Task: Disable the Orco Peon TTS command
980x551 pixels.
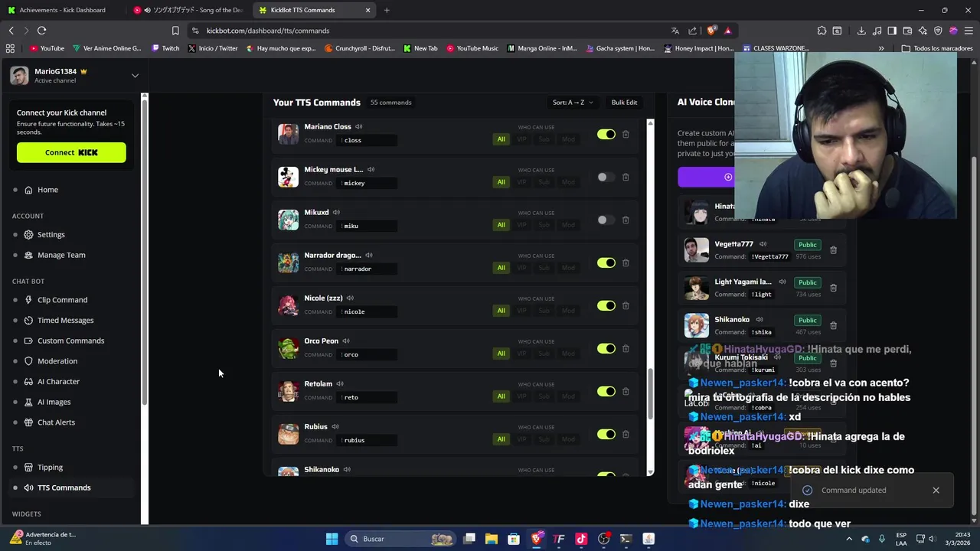Action: tap(606, 348)
